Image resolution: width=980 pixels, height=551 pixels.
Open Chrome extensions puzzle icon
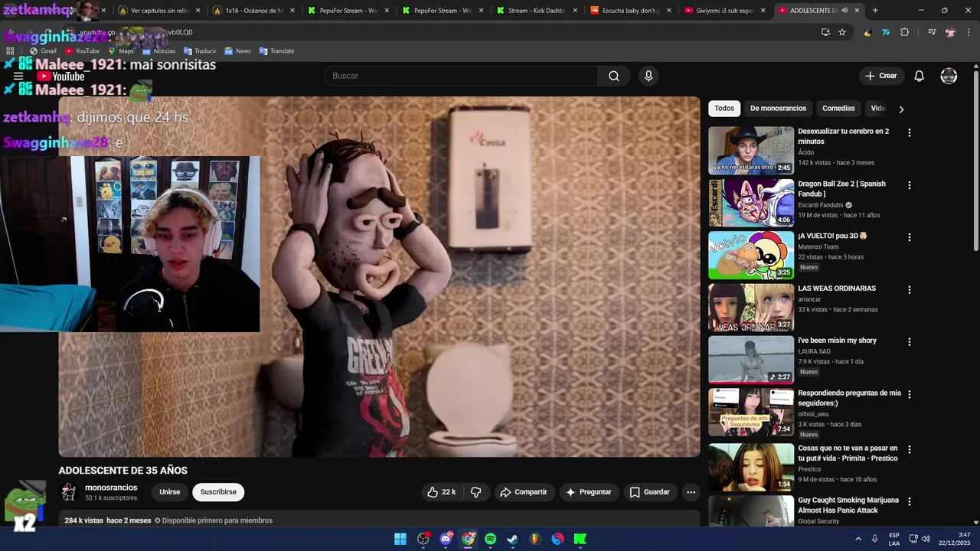(x=905, y=32)
